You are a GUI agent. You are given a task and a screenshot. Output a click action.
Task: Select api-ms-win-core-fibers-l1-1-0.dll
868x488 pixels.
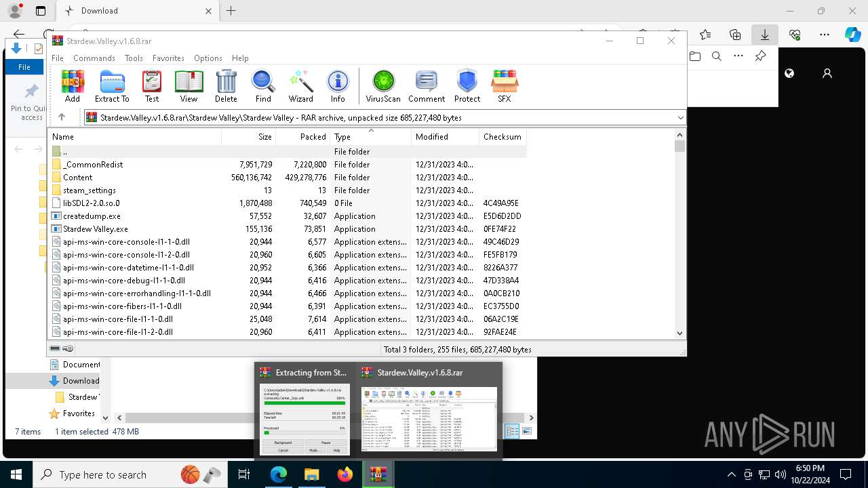point(288,306)
